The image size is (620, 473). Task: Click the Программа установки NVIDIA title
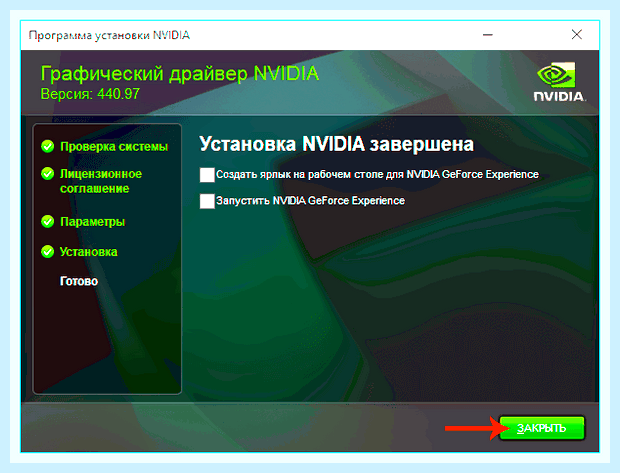(x=109, y=35)
